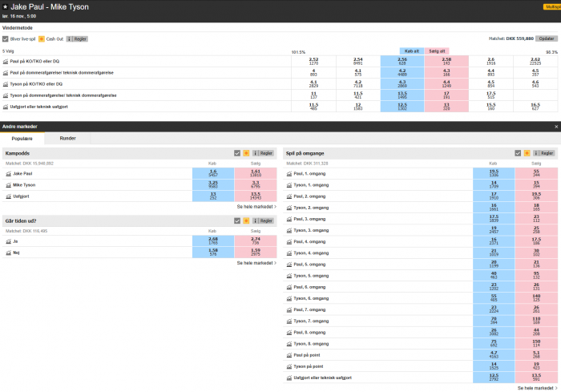Click the Sælg alt header button
The image size is (561, 392).
437,51
